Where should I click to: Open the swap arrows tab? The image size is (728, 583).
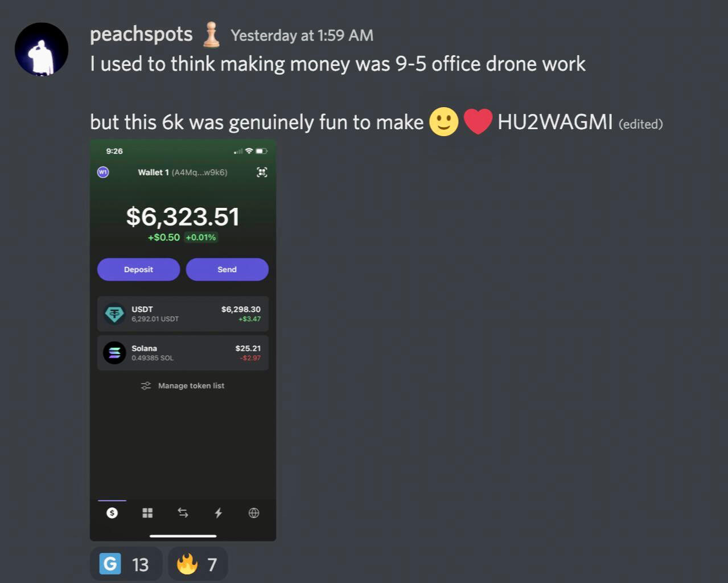[x=183, y=513]
